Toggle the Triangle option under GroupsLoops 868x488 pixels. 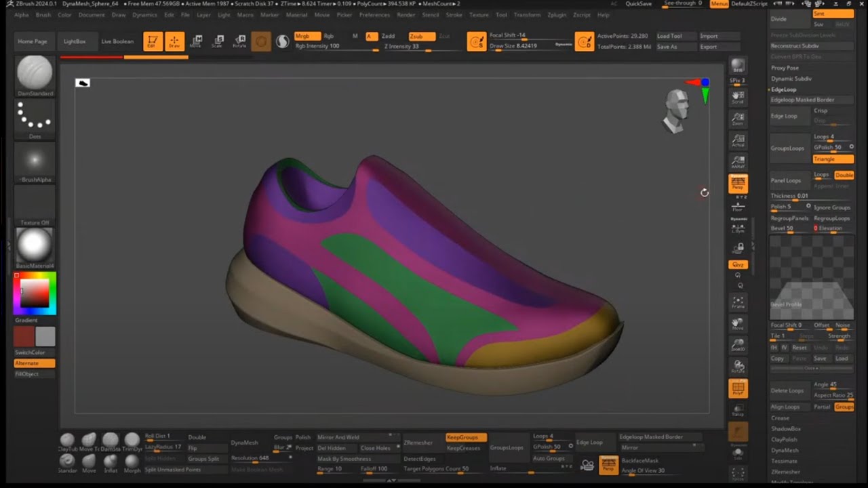[833, 159]
